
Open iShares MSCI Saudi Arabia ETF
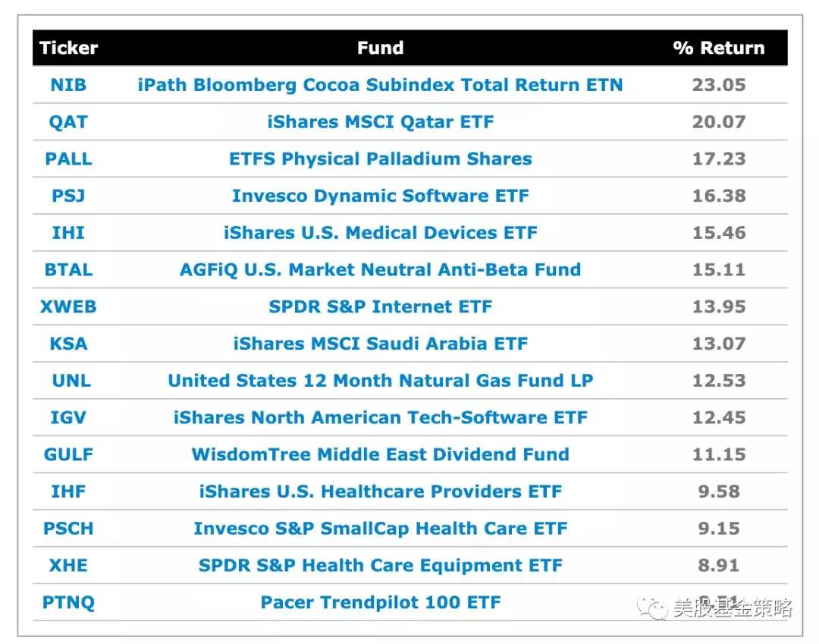380,344
